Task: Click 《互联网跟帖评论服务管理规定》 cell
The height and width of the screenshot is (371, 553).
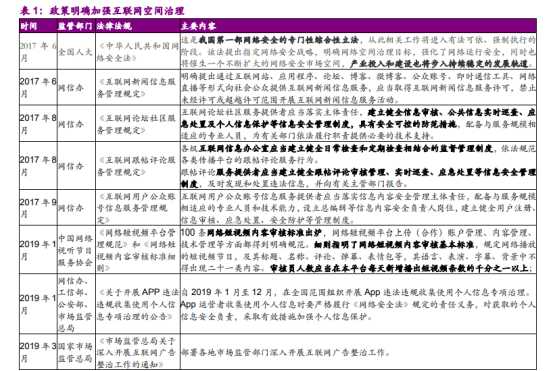Action: (x=137, y=166)
